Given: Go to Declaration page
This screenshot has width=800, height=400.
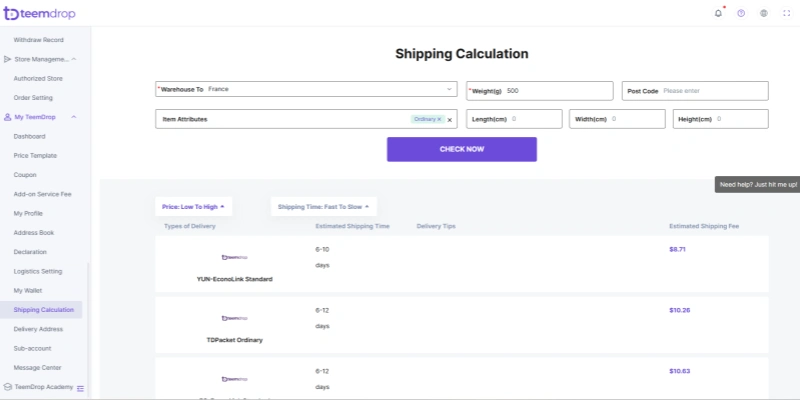Looking at the screenshot, I should 30,252.
